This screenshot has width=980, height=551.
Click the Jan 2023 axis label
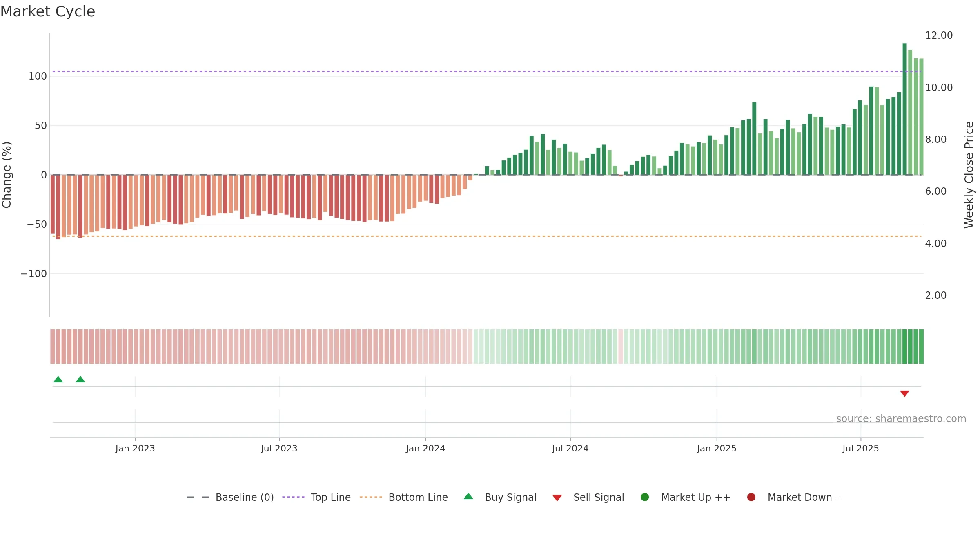[135, 448]
